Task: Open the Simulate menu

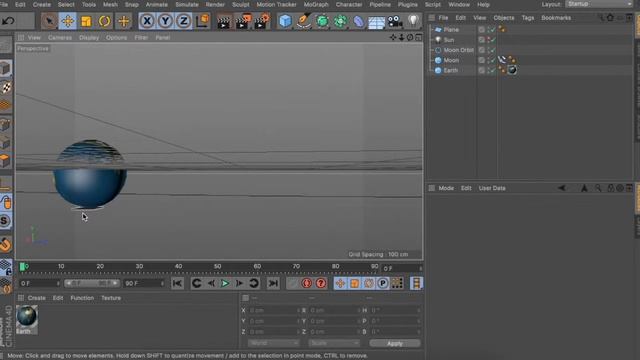Action: coord(187,4)
